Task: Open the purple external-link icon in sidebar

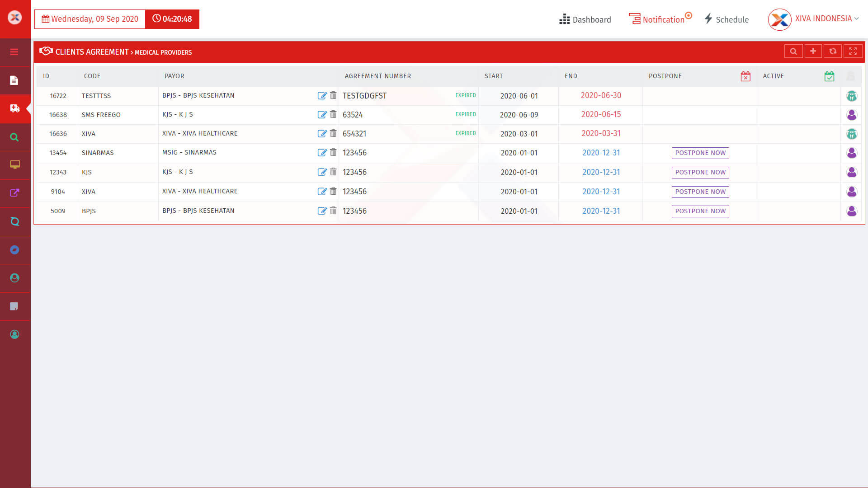Action: tap(14, 193)
